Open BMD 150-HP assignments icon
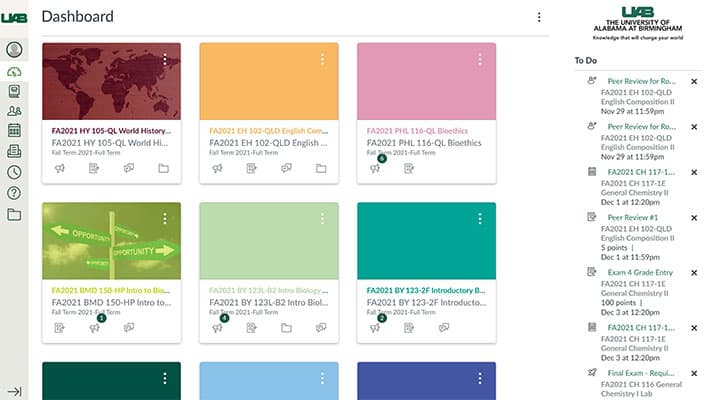710x400 pixels. [x=60, y=328]
